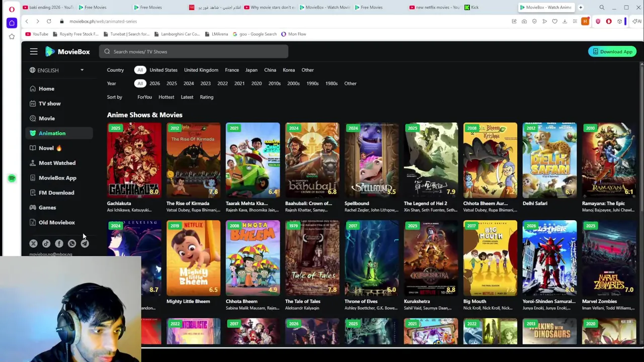
Task: Open the Mighty Little Bheem poster
Action: pos(193,257)
